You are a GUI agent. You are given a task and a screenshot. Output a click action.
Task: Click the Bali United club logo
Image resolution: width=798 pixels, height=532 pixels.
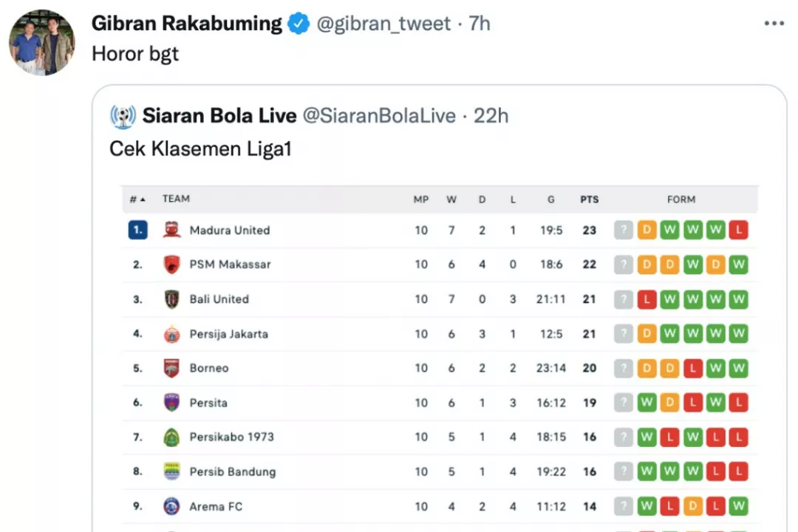(172, 299)
